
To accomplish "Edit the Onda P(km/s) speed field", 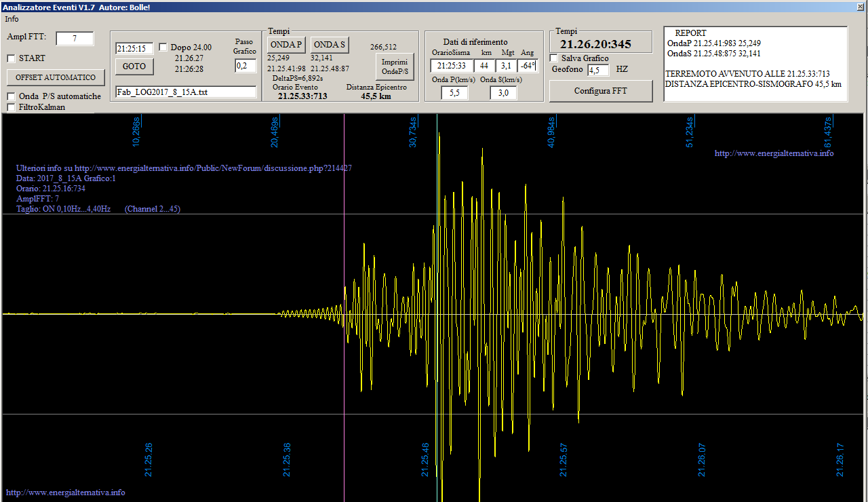I will point(454,93).
